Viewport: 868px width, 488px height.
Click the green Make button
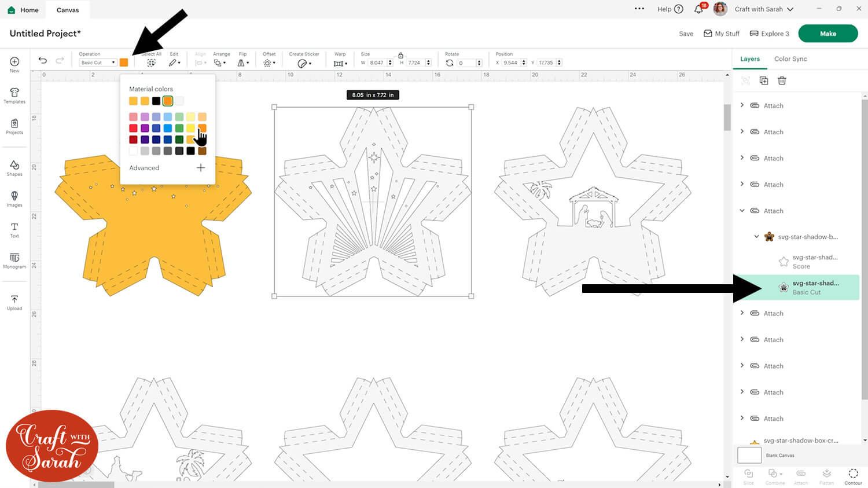[x=828, y=34]
